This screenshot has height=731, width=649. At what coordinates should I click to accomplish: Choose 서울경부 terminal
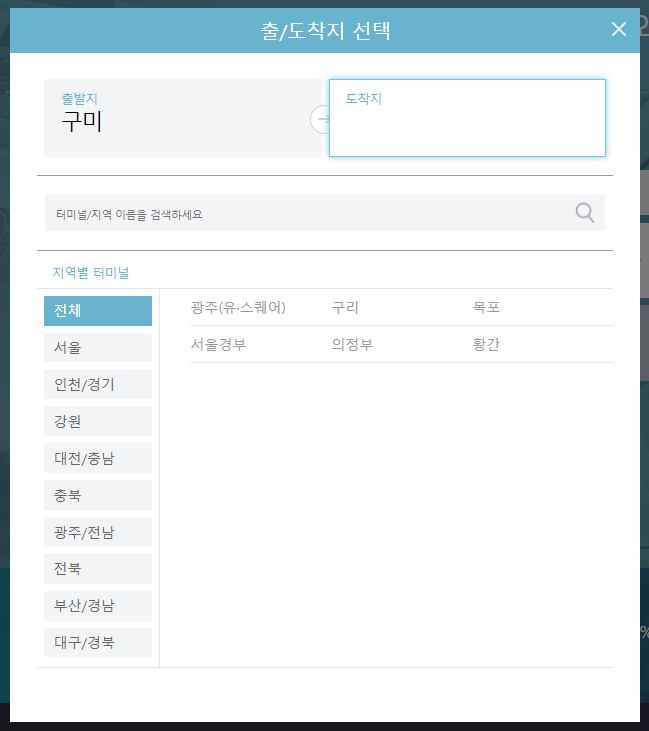tap(218, 345)
